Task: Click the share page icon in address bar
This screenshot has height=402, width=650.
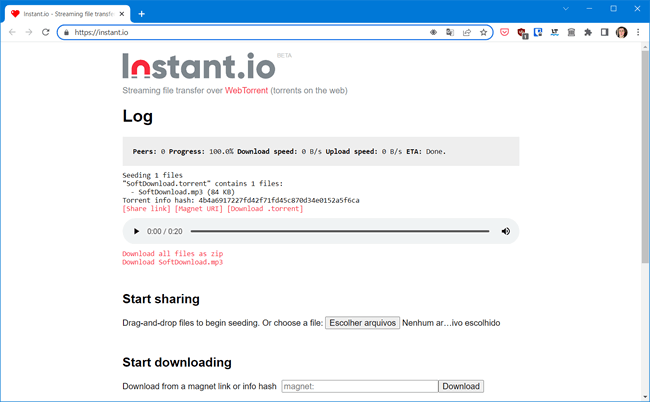Action: pos(467,32)
